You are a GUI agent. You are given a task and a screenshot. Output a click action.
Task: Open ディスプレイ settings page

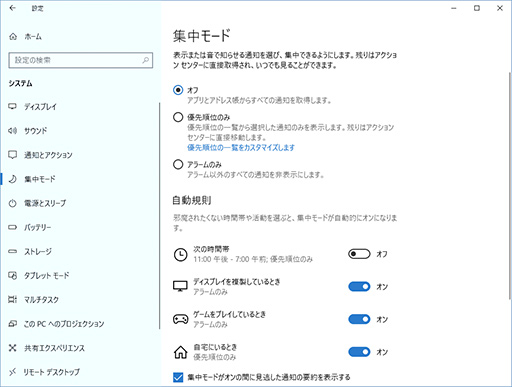(80, 107)
